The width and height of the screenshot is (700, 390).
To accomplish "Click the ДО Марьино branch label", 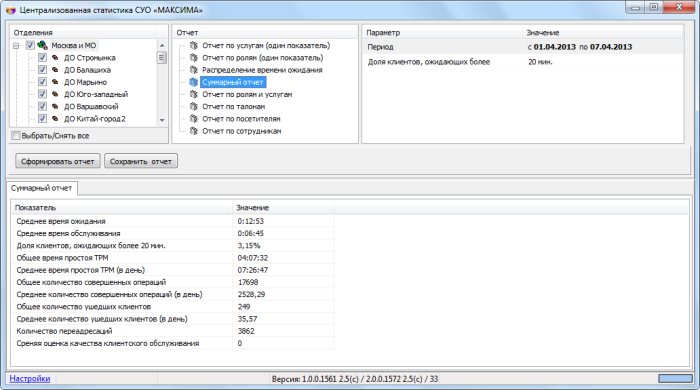I will pyautogui.click(x=85, y=82).
